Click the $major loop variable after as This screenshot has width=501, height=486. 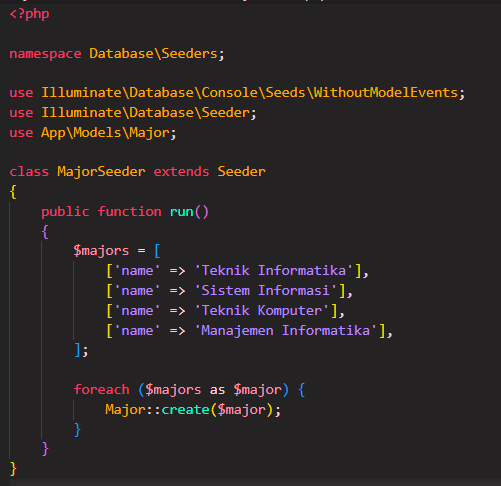tap(258, 390)
